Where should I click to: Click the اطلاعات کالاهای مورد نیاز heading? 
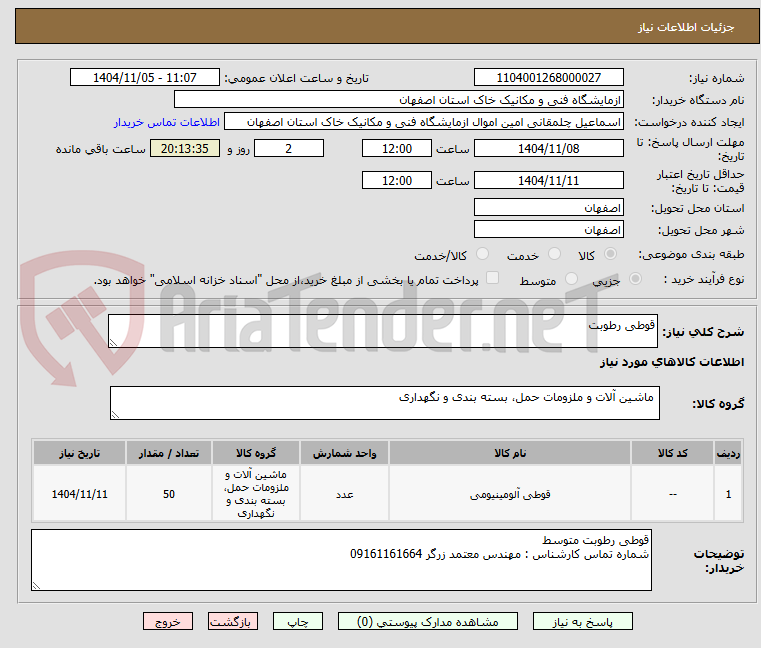pyautogui.click(x=672, y=362)
